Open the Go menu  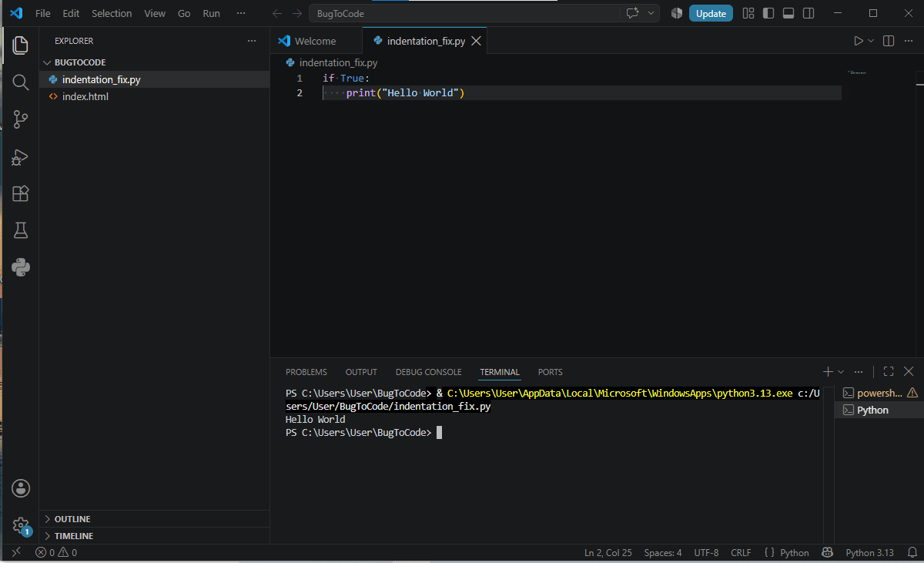tap(184, 13)
